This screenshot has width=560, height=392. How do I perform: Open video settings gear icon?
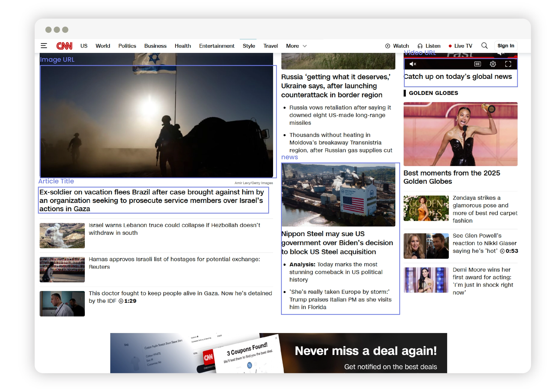point(493,64)
